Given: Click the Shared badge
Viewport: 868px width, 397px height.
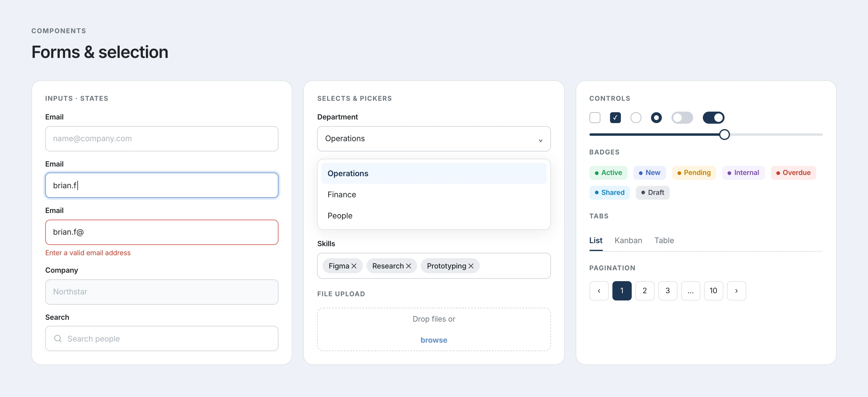Looking at the screenshot, I should 609,192.
